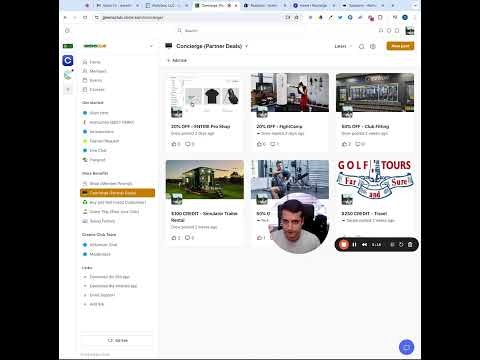The height and width of the screenshot is (360, 480).
Task: Reload the page using browser refresh button
Action: [x=85, y=17]
